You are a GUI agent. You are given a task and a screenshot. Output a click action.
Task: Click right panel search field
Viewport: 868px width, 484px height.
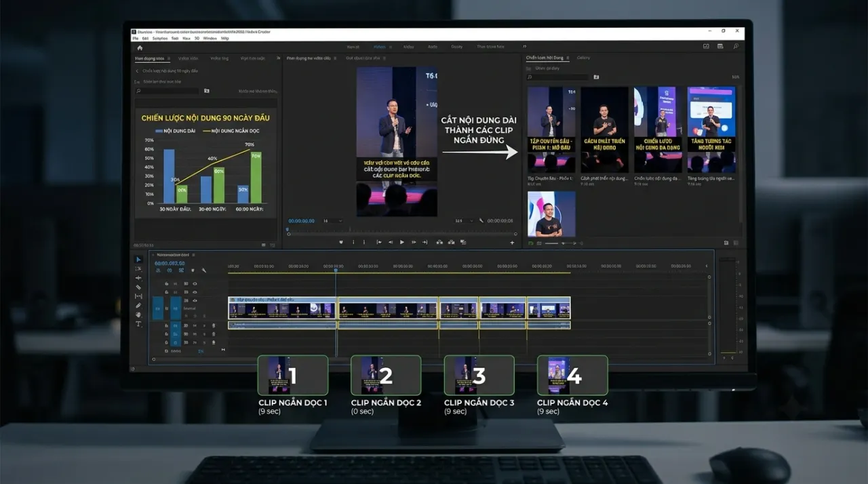click(x=557, y=77)
